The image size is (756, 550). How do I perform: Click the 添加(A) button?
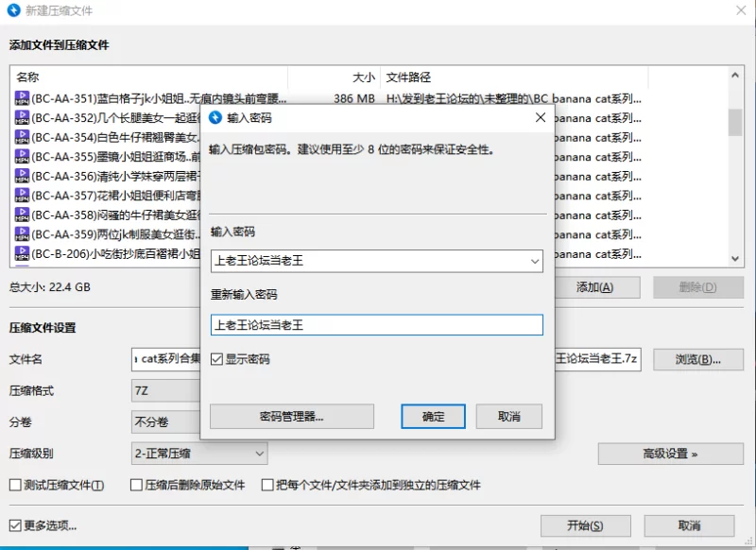coord(597,287)
